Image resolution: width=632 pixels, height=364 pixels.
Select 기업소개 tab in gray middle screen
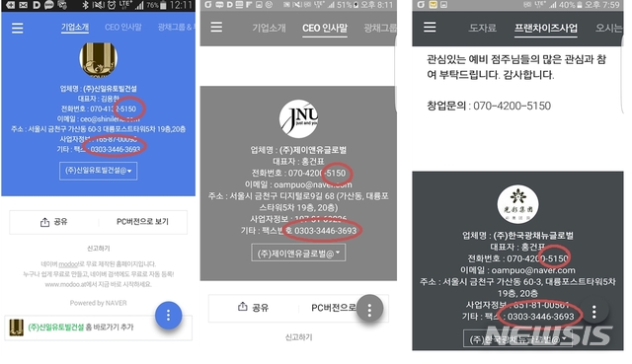(269, 28)
